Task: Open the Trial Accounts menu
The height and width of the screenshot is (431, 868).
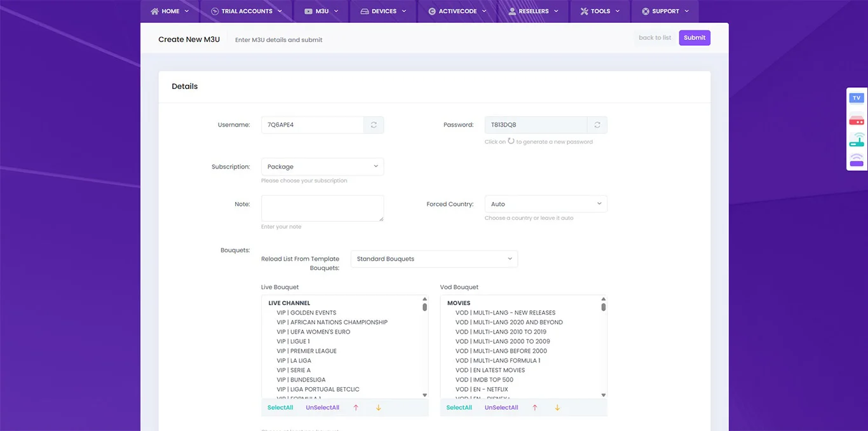Action: pos(246,11)
